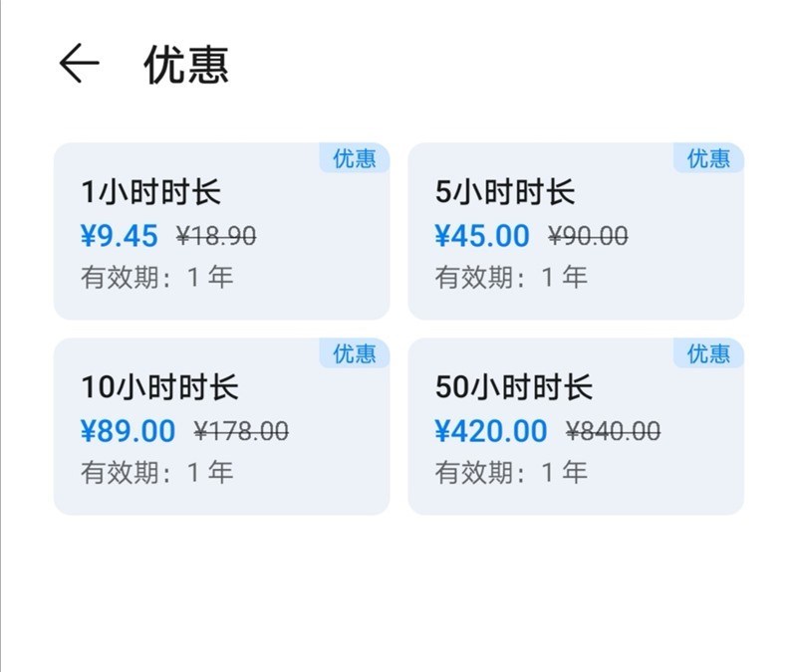
Task: Tap the crossed-out ¥178.00 original price
Action: (x=241, y=431)
